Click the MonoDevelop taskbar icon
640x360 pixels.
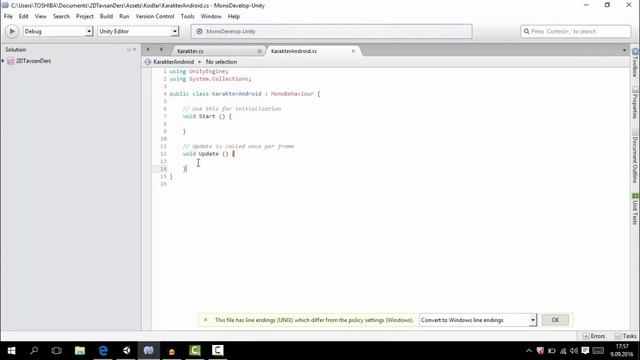(149, 351)
